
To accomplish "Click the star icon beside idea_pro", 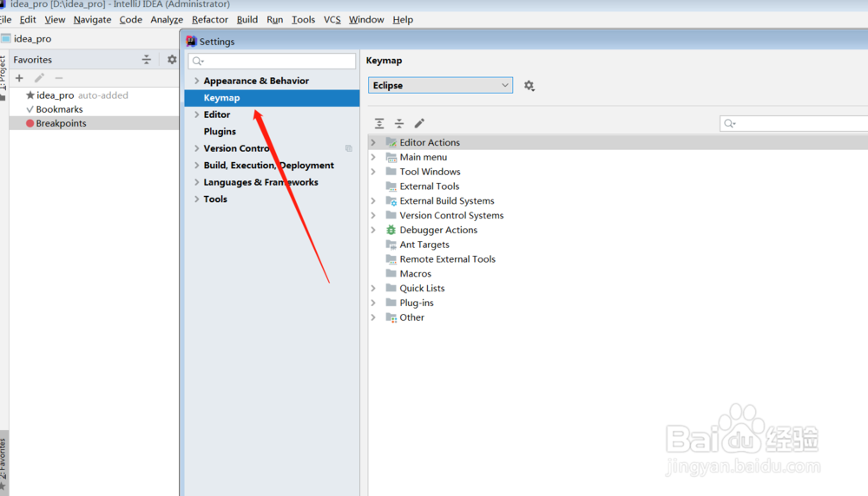I will click(x=30, y=95).
